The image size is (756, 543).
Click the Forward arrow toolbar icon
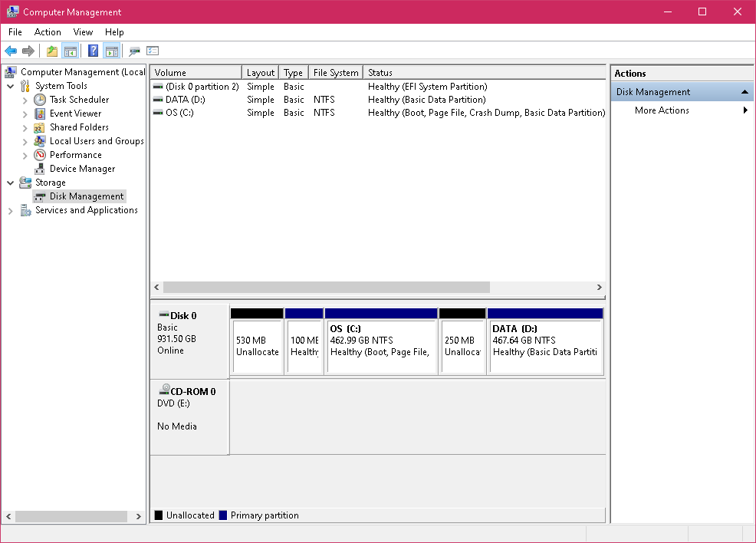pyautogui.click(x=28, y=51)
